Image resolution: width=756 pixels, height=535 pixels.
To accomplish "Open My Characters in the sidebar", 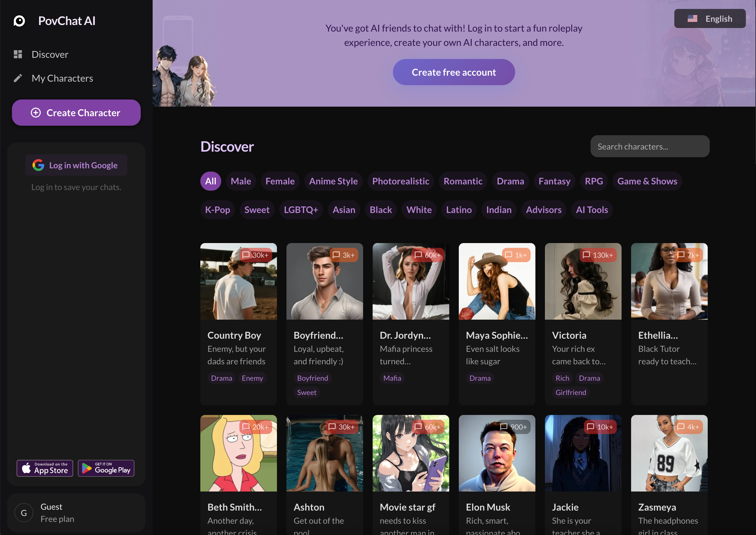I will pyautogui.click(x=62, y=78).
